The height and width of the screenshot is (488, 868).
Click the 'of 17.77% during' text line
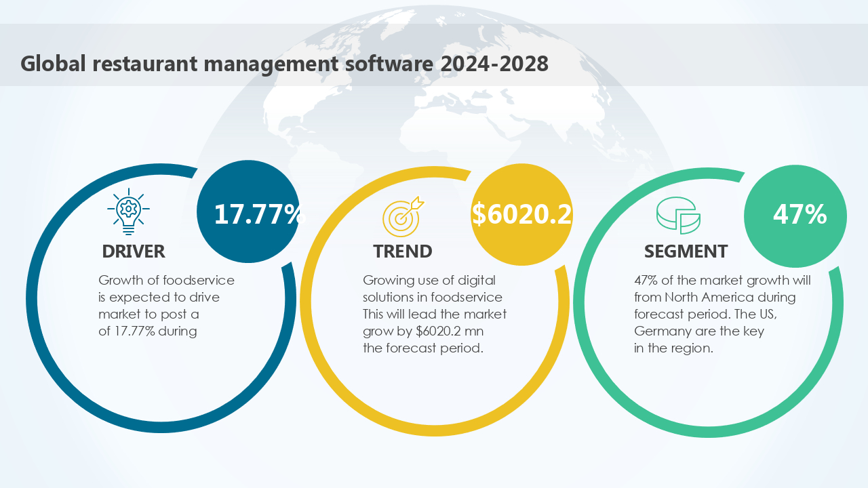tap(148, 331)
